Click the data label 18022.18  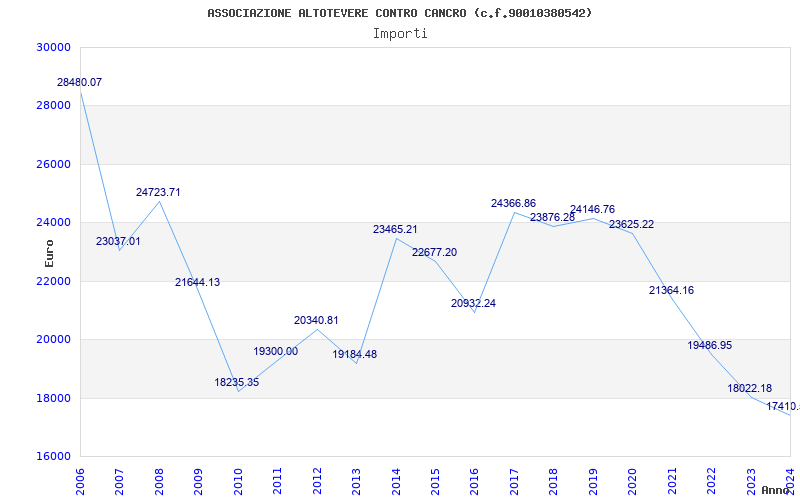749,388
